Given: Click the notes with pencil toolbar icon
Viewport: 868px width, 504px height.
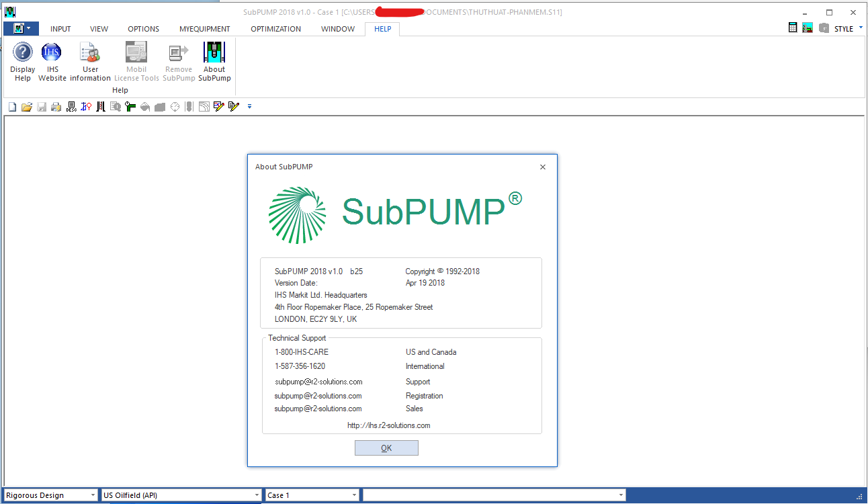Looking at the screenshot, I should click(x=234, y=107).
